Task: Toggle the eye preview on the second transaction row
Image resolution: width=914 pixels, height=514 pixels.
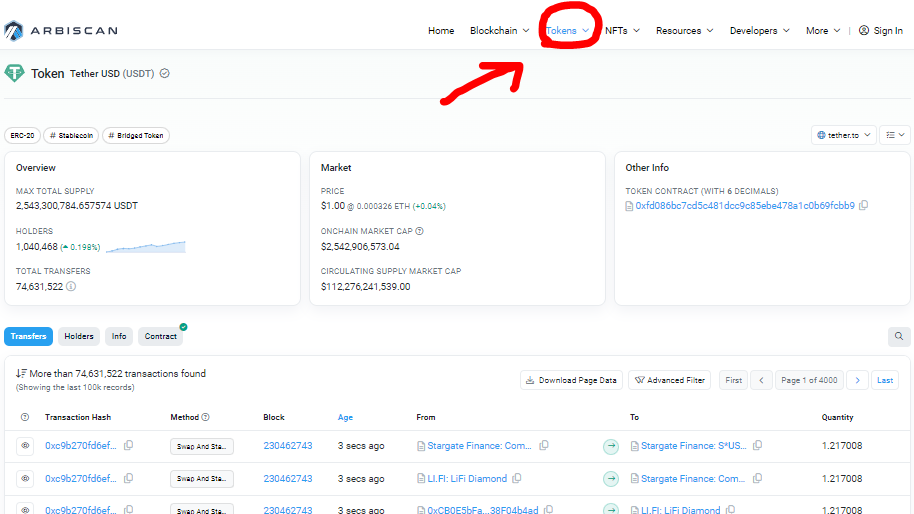Action: tap(25, 479)
